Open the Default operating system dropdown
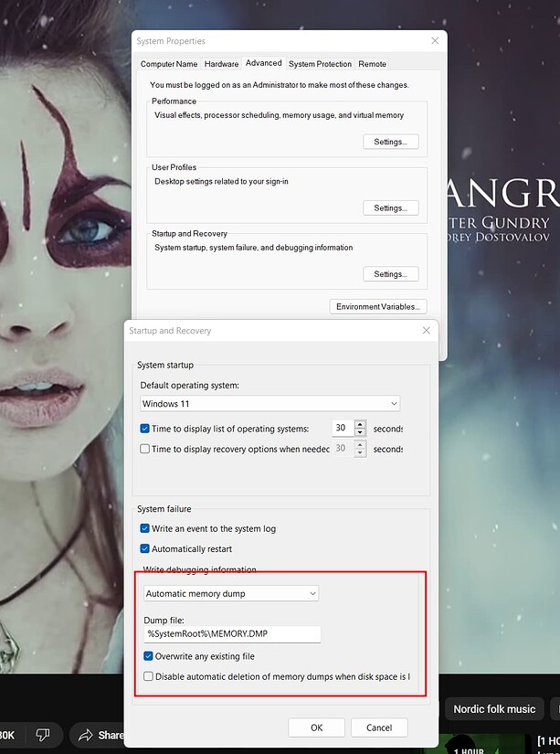Viewport: 560px width, 754px height. click(x=270, y=403)
